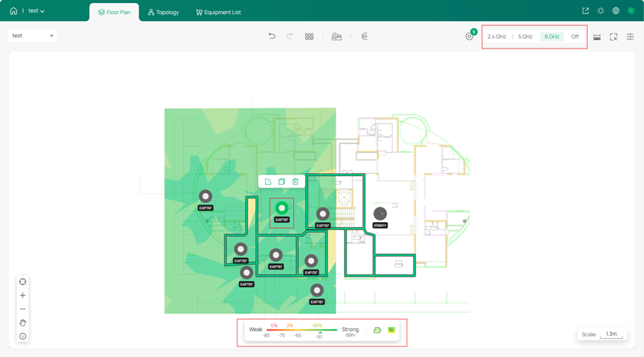Zoom in with the plus icon
Image resolution: width=644 pixels, height=357 pixels.
pos(22,296)
